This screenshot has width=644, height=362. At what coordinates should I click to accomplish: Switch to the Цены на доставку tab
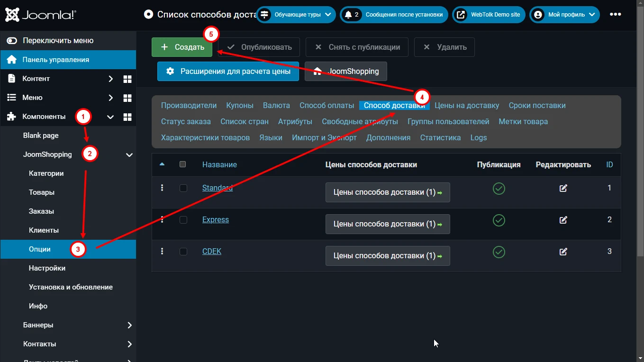coord(467,105)
